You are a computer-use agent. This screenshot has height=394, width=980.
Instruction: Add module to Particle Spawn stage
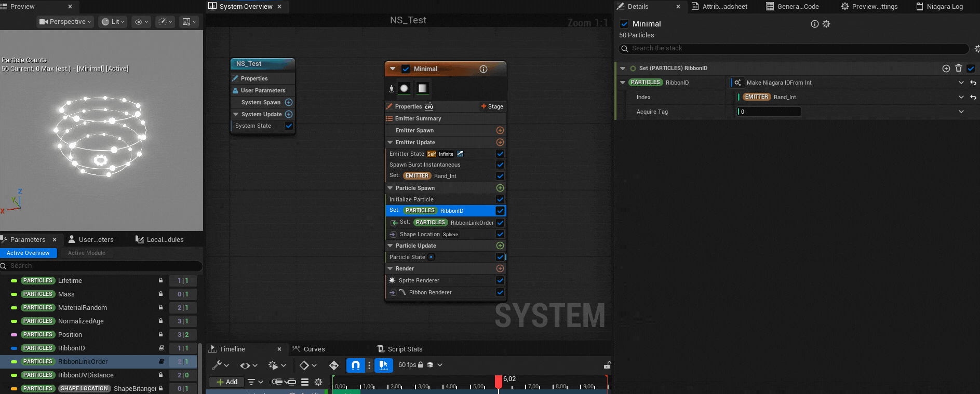pos(500,188)
